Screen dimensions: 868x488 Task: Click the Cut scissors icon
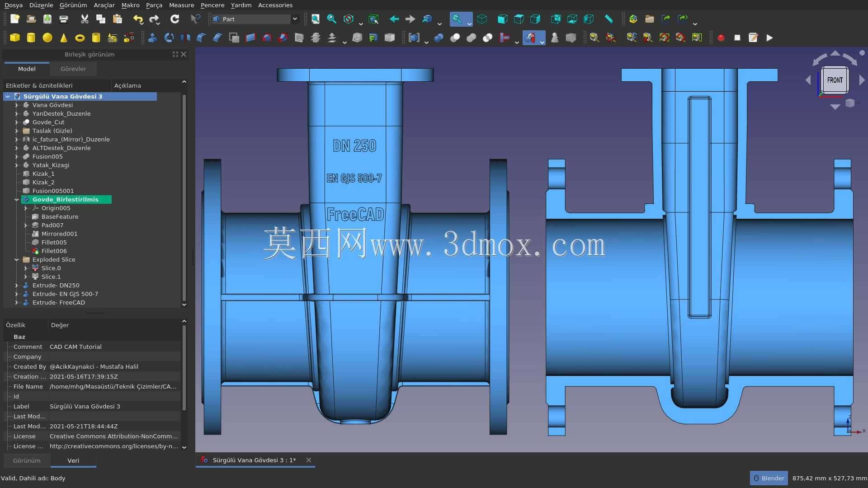85,19
